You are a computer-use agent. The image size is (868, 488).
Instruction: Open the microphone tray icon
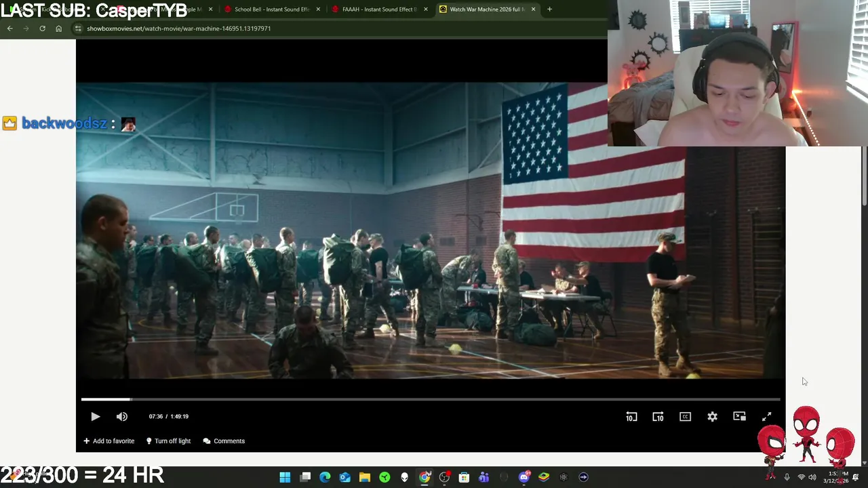coord(787,477)
